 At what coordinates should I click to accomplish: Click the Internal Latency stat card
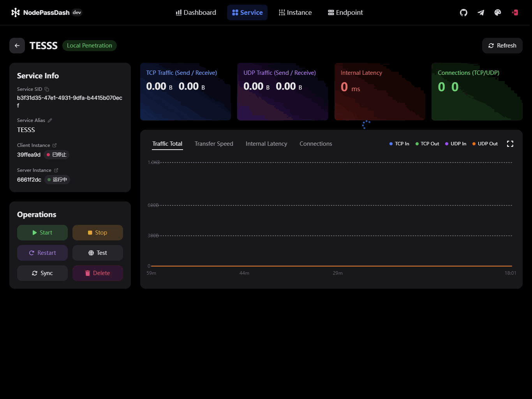coord(380,92)
